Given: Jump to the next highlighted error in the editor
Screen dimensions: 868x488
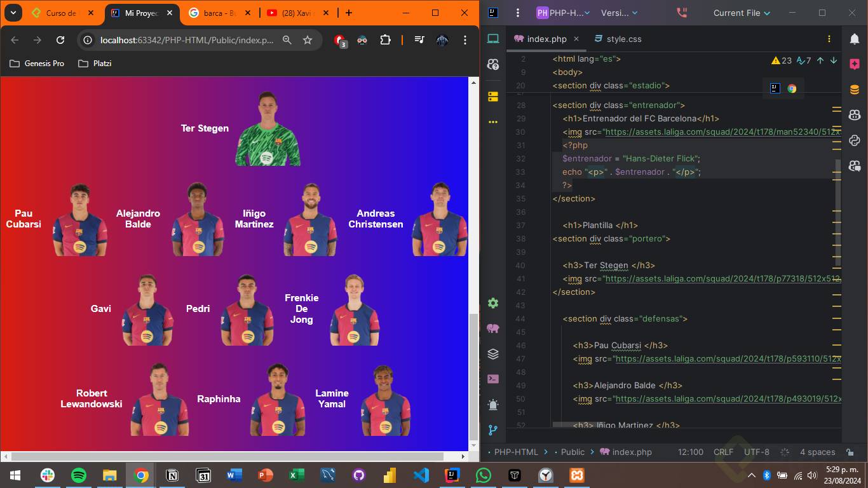Looking at the screenshot, I should 834,60.
